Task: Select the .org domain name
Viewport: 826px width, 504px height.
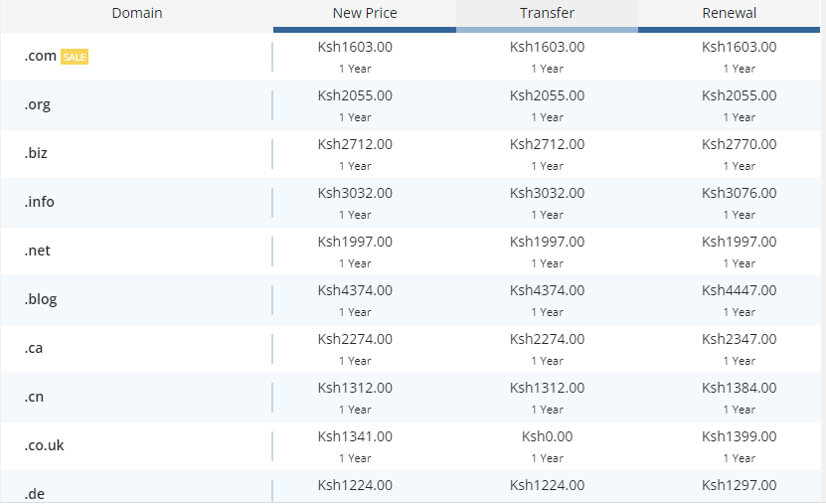Action: point(38,105)
